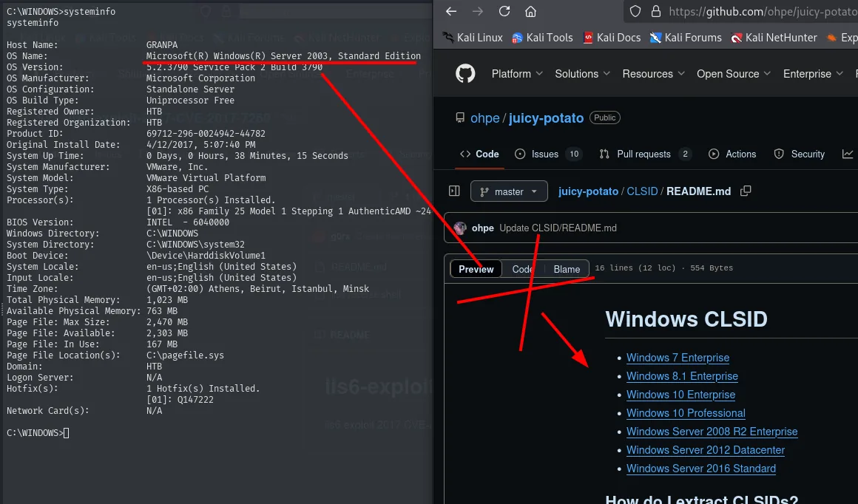Open the Kali Forums bookmark
858x504 pixels.
[x=686, y=38]
